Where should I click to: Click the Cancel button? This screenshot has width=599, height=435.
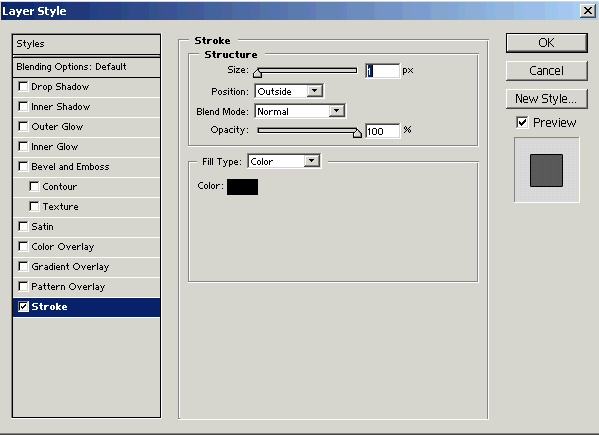point(547,71)
